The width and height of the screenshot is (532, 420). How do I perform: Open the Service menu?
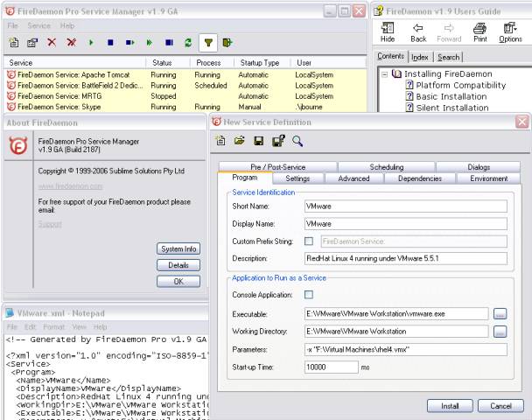pyautogui.click(x=38, y=25)
